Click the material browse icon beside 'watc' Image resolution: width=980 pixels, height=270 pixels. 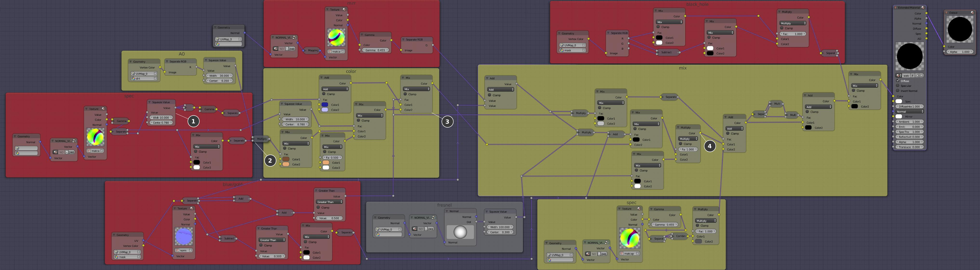899,75
